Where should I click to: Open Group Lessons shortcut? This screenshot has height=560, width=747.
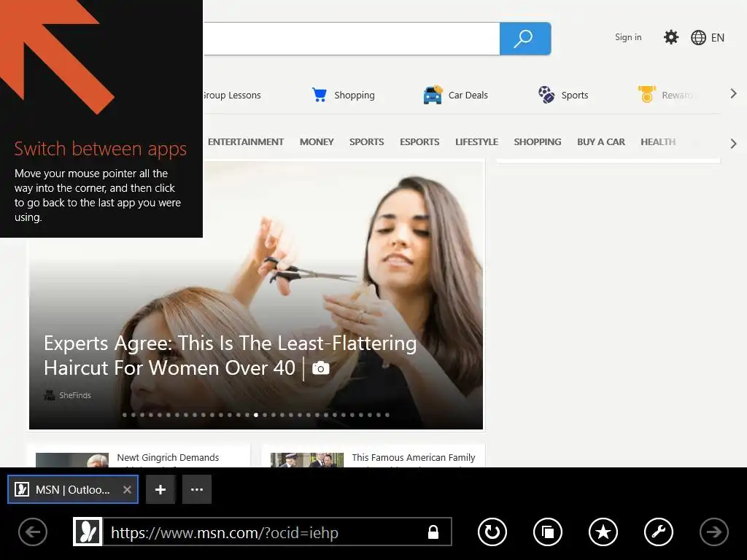233,96
